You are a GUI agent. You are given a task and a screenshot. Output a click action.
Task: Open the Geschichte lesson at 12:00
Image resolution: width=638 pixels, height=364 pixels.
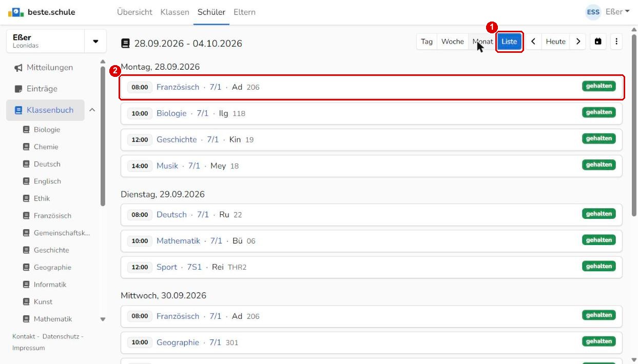pos(372,139)
